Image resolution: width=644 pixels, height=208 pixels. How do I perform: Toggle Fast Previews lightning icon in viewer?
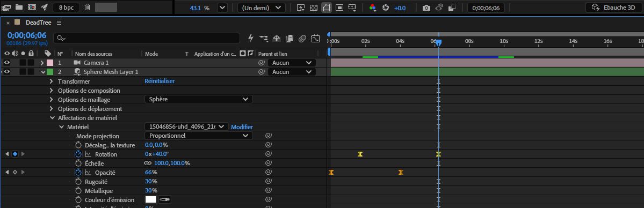tap(301, 8)
